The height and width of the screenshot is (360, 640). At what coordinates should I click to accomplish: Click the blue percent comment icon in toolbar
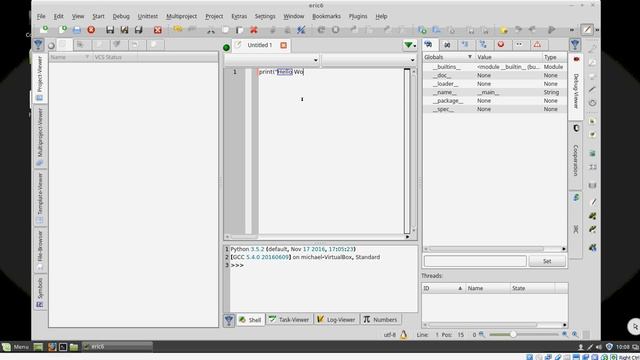point(301,30)
